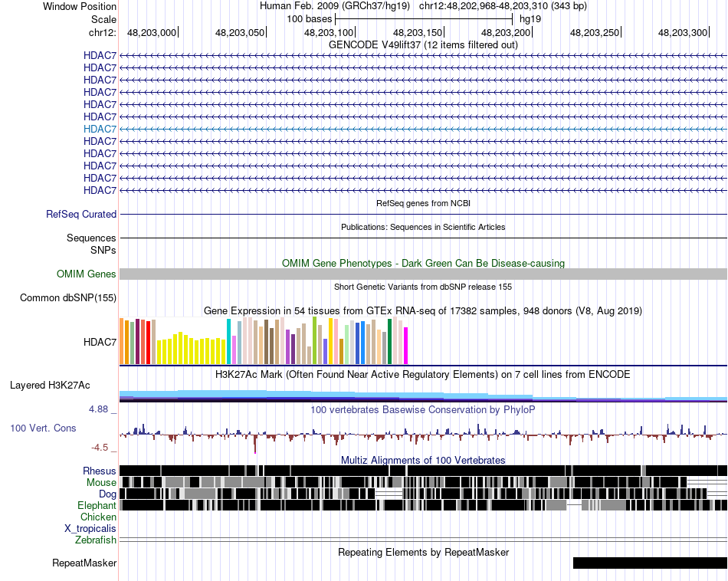This screenshot has width=728, height=581.
Task: Open Repeating Elements by RepeatMasker title
Action: pos(423,552)
